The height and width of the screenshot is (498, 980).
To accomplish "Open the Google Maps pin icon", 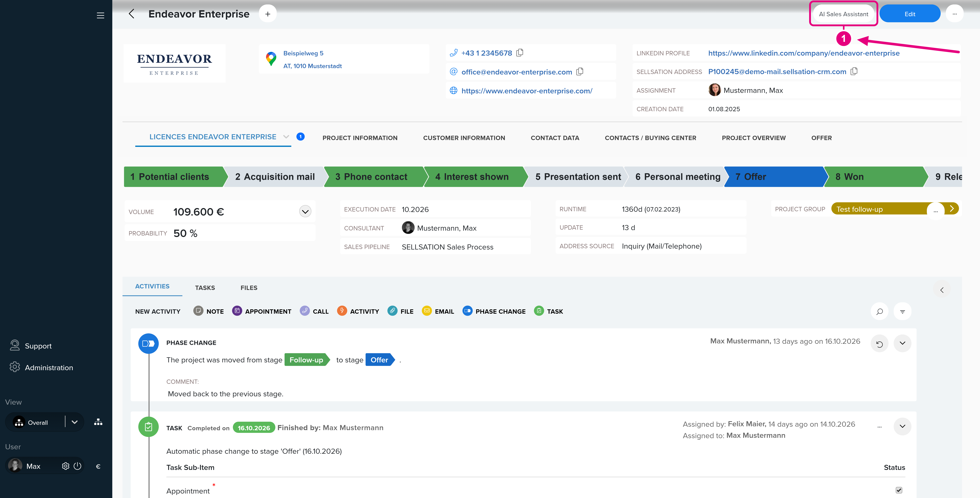I will [271, 59].
